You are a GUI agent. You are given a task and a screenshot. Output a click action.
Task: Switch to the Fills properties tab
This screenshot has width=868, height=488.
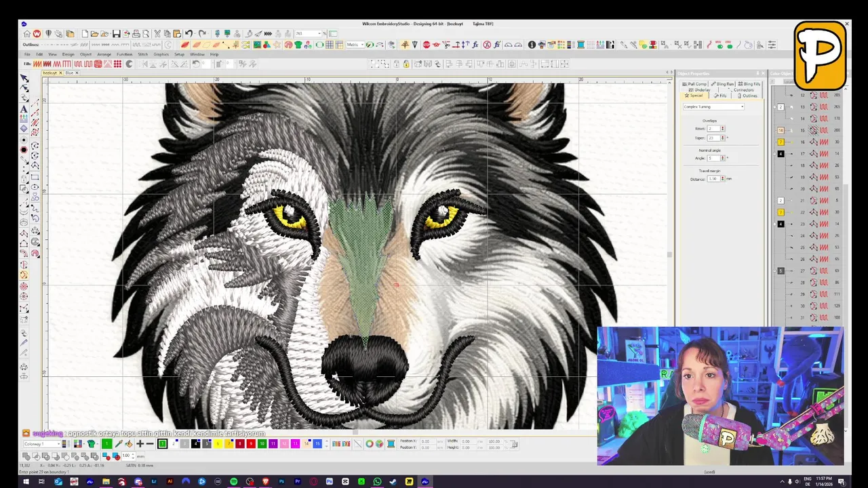720,96
